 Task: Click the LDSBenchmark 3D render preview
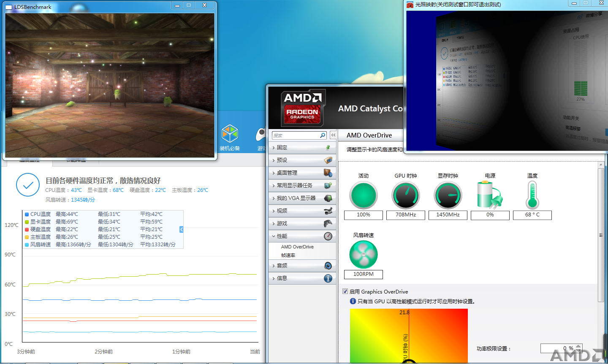[x=110, y=85]
